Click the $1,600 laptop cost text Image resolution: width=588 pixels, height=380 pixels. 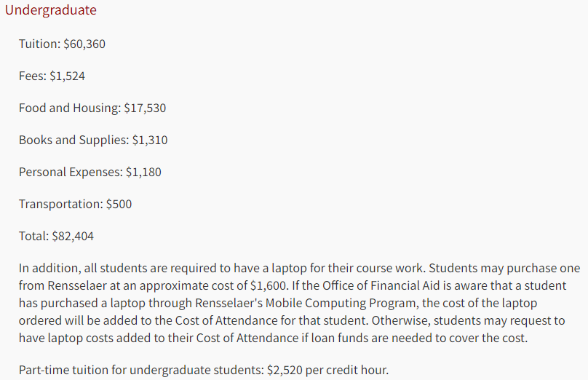pos(269,285)
